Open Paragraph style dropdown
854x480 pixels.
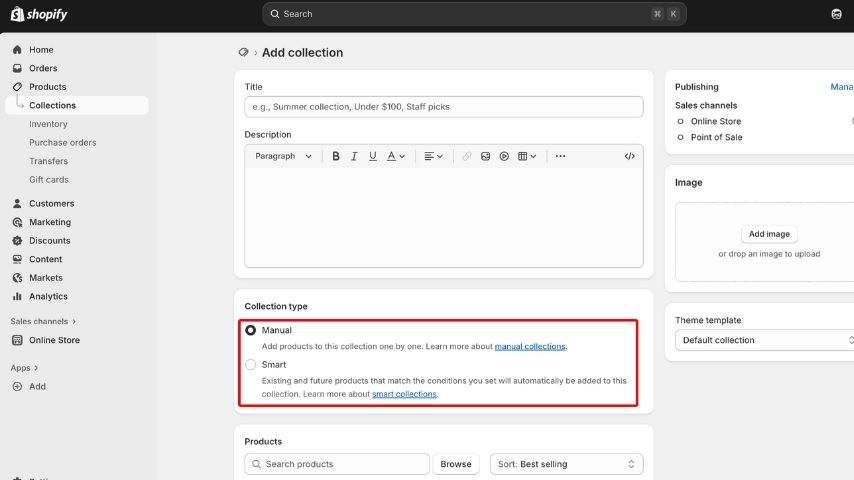[283, 156]
